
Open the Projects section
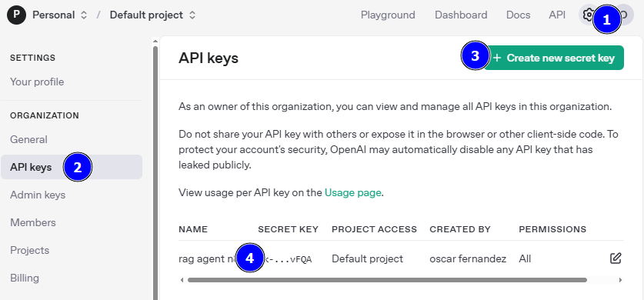click(x=29, y=250)
